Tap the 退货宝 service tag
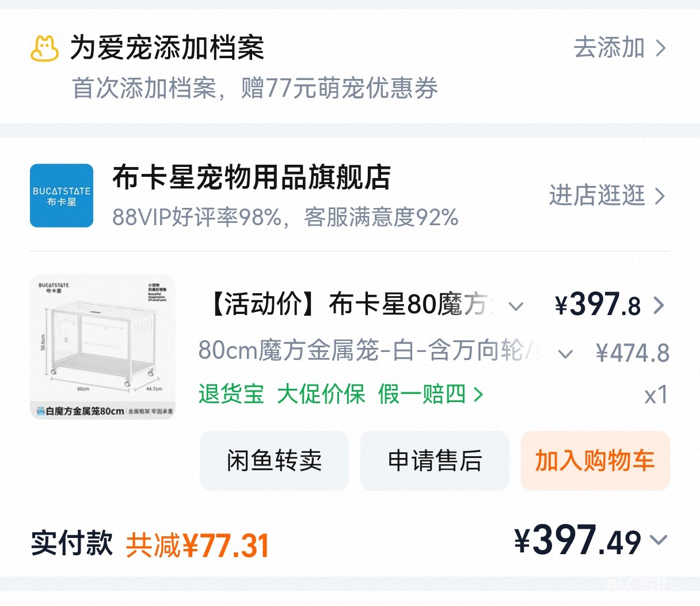Viewport: 700px width, 606px height. point(231,395)
